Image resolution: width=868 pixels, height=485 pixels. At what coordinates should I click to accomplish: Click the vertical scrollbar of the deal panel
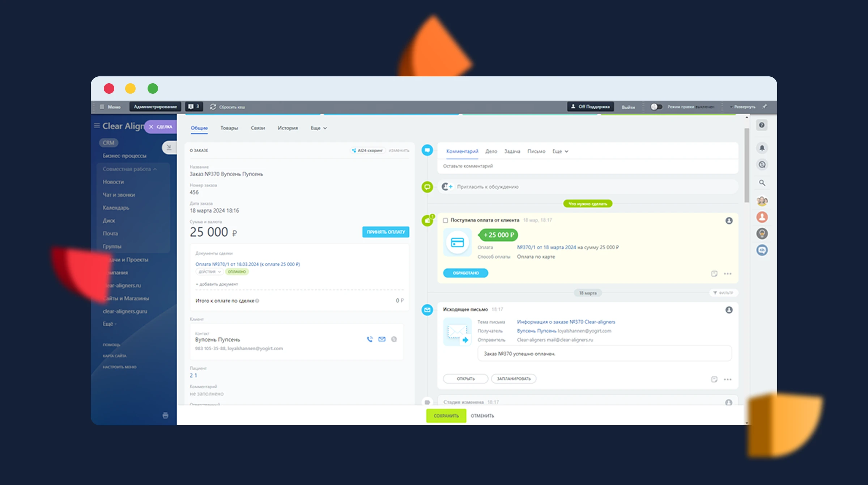(747, 165)
